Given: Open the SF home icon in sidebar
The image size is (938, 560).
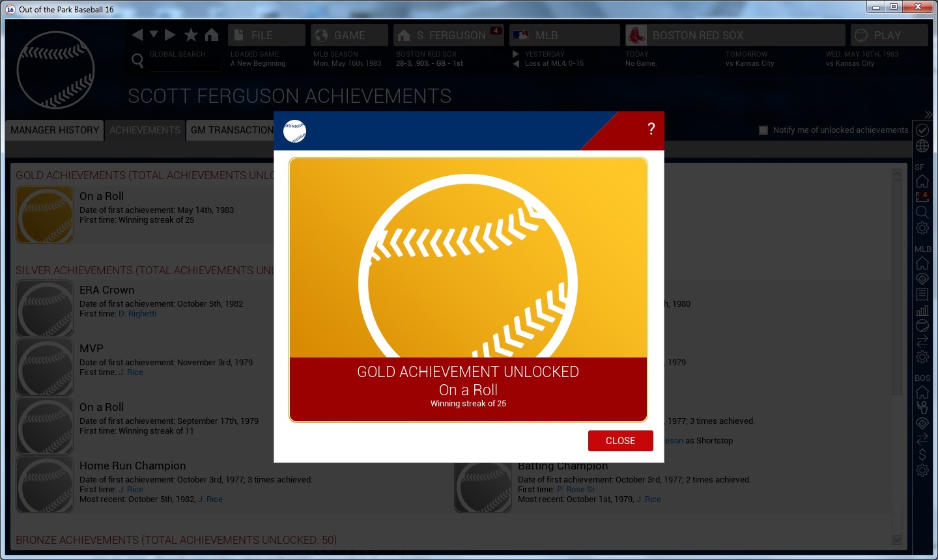Looking at the screenshot, I should pyautogui.click(x=922, y=181).
